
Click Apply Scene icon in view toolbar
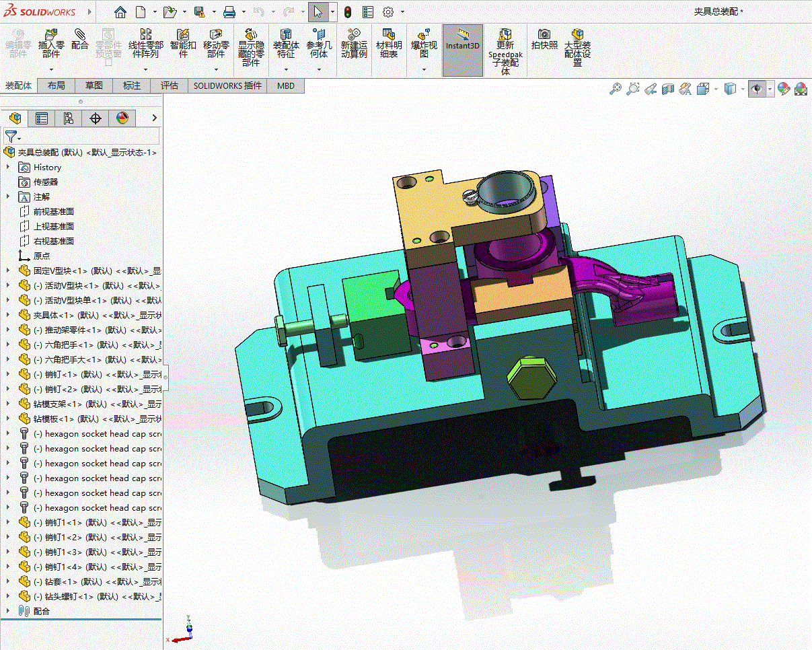click(801, 89)
